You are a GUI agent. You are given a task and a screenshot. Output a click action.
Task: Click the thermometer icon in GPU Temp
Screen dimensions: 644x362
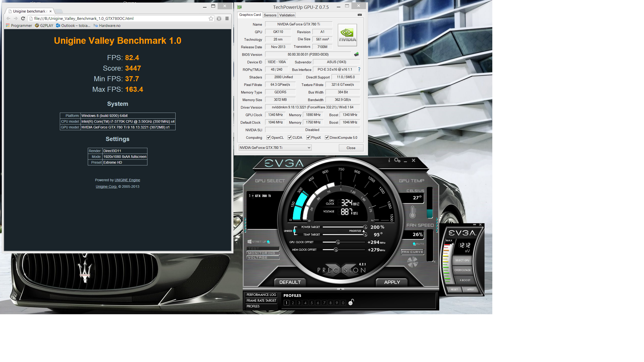(413, 212)
